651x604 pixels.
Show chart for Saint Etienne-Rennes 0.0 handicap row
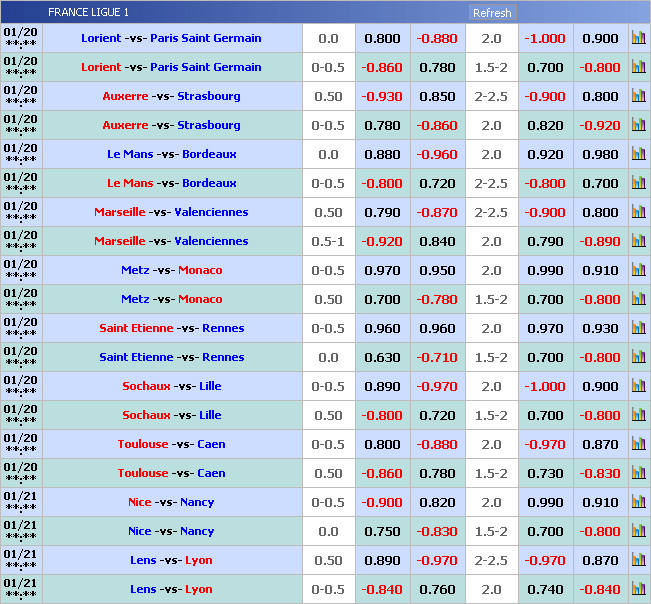(x=638, y=358)
